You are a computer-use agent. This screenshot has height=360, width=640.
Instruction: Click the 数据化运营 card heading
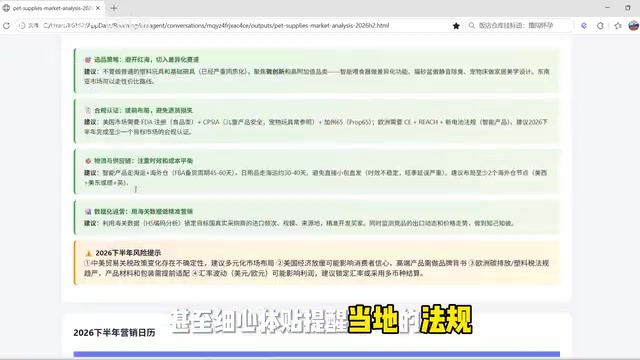(143, 211)
